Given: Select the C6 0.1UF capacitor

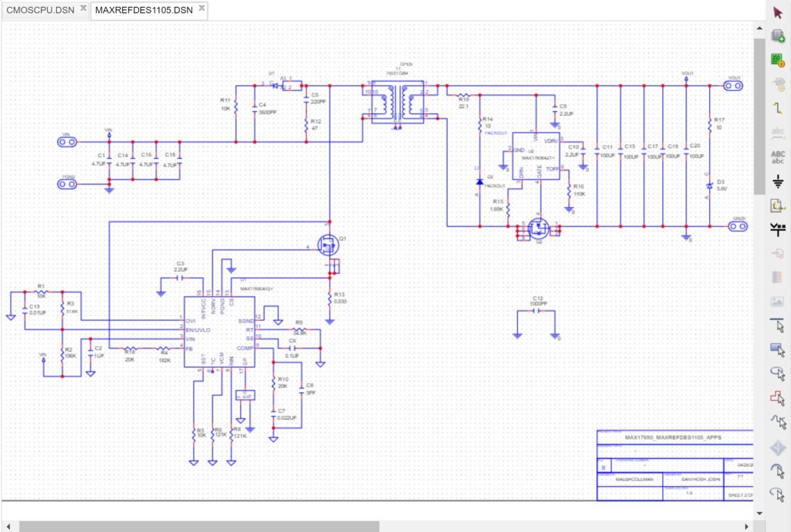Looking at the screenshot, I should click(292, 348).
